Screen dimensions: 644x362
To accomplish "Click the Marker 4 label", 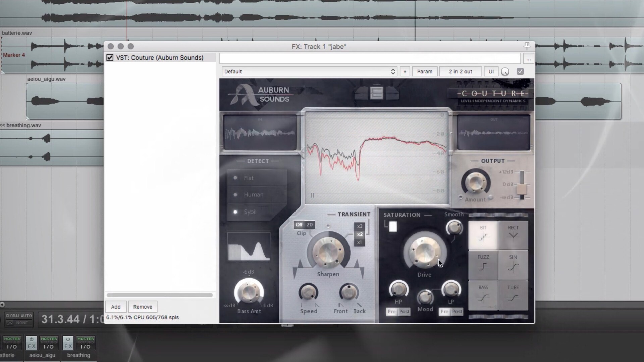I will coord(14,55).
